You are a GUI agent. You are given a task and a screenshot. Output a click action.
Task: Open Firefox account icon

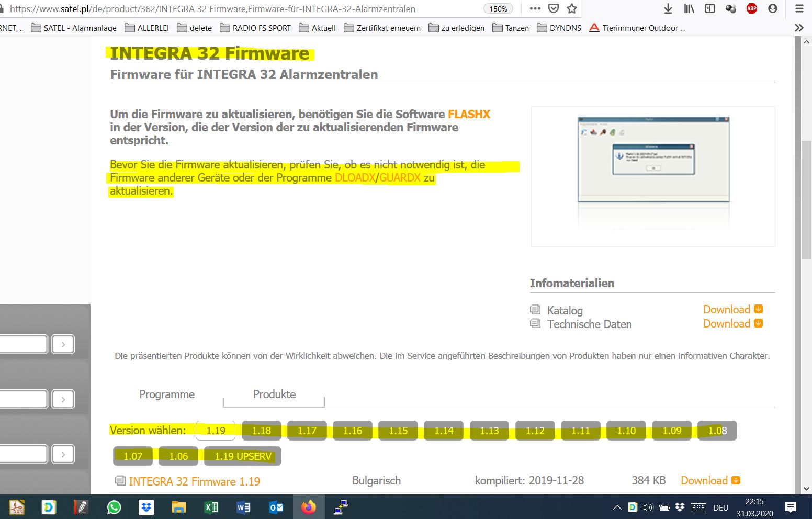(773, 8)
